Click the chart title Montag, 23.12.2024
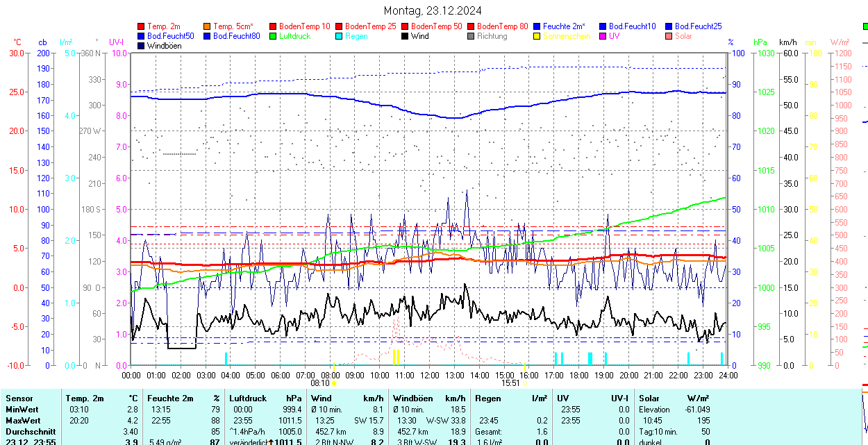Viewport: 868px width, 445px height. pos(433,11)
